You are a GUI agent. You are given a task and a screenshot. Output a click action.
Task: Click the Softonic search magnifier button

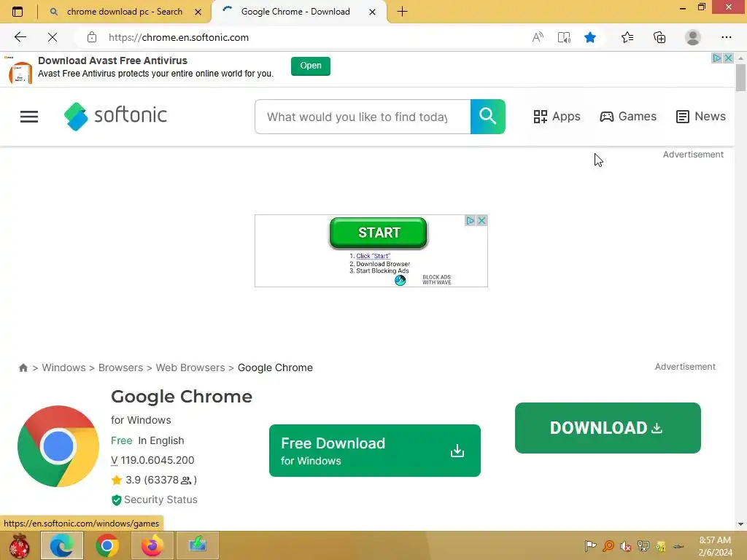tap(488, 117)
